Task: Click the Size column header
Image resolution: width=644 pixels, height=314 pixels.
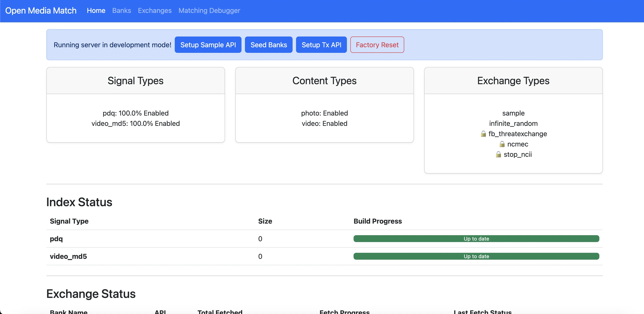Action: pos(265,221)
